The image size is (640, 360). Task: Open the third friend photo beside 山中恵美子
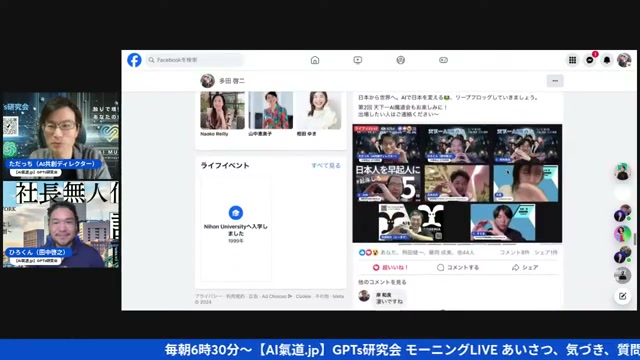point(319,110)
